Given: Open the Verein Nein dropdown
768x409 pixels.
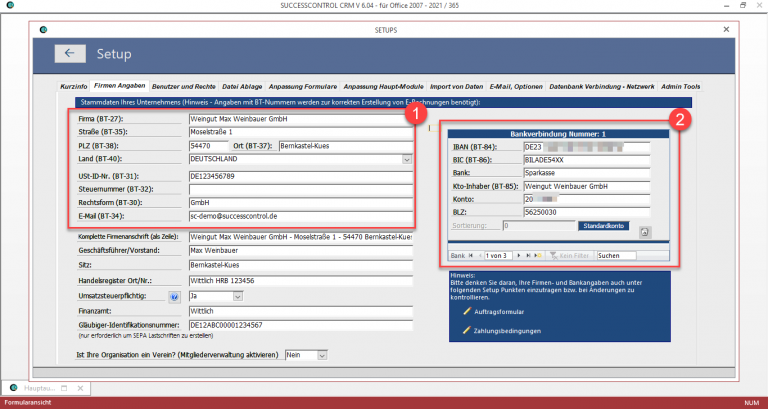Looking at the screenshot, I should [x=322, y=355].
